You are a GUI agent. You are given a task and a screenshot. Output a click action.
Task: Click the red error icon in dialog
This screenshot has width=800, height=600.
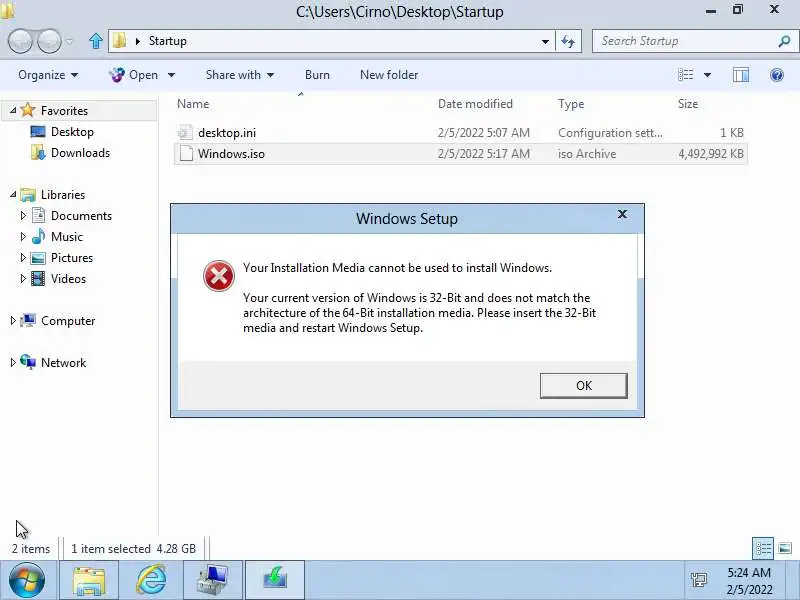point(219,276)
